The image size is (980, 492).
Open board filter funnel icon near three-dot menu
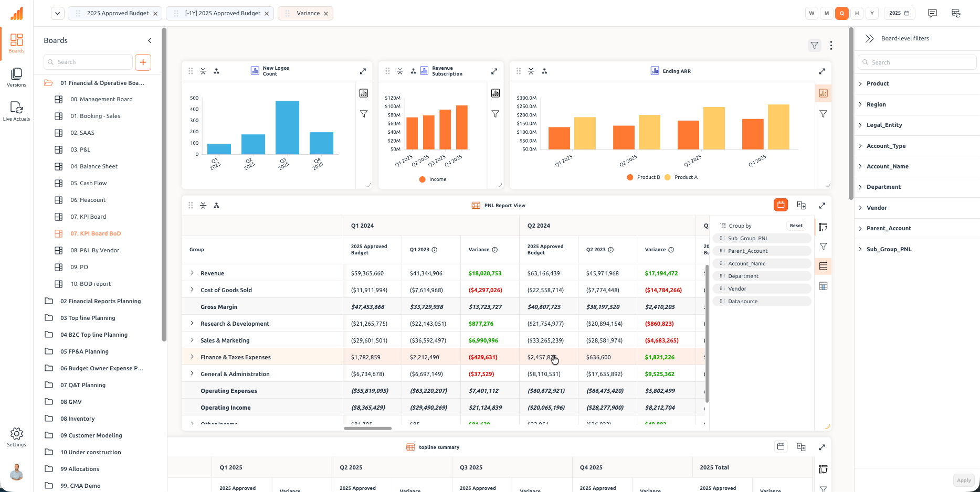pos(814,46)
